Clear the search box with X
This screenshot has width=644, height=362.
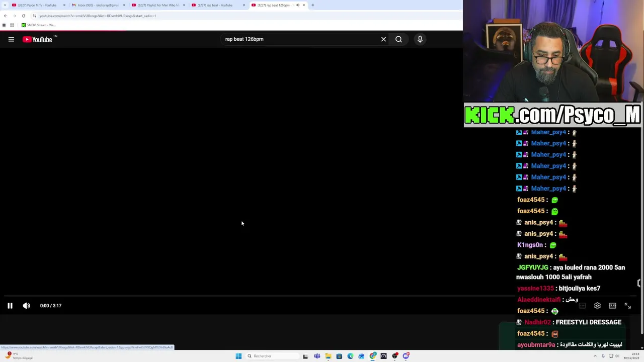tap(383, 39)
